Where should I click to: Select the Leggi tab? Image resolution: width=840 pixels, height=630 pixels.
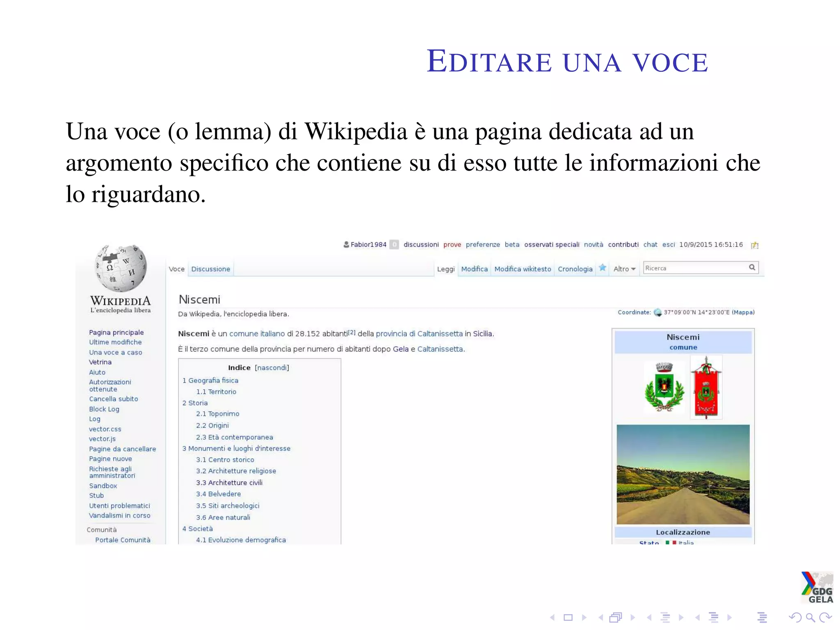tap(446, 269)
